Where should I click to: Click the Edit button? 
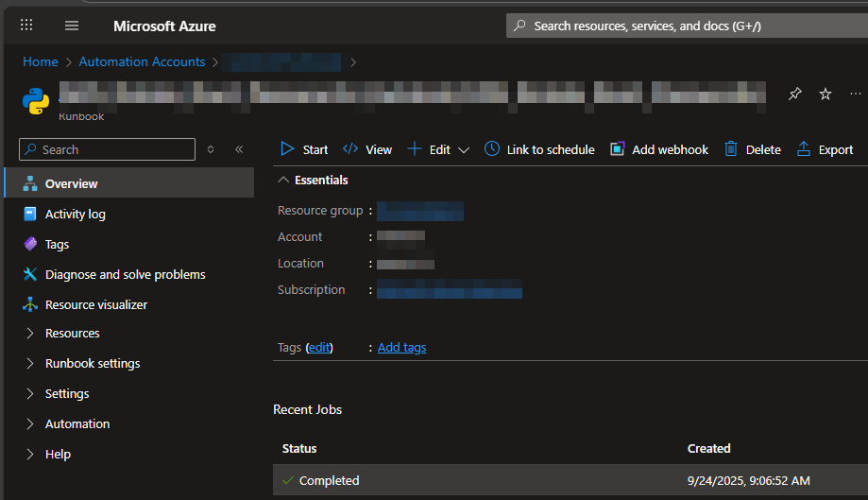click(x=429, y=149)
